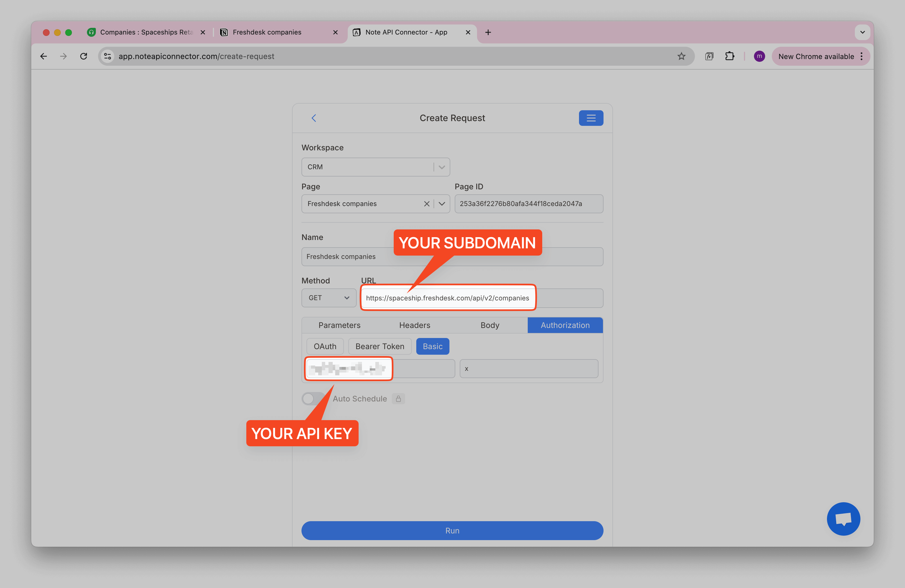Close the Companies : Spaceships tab
Screen dimensions: 905x588
click(203, 32)
